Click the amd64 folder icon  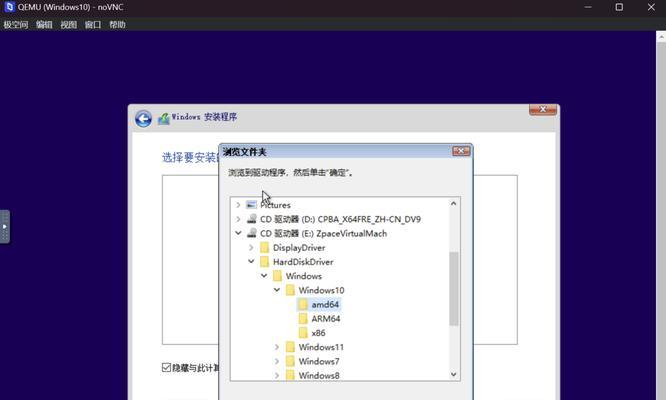pyautogui.click(x=303, y=304)
